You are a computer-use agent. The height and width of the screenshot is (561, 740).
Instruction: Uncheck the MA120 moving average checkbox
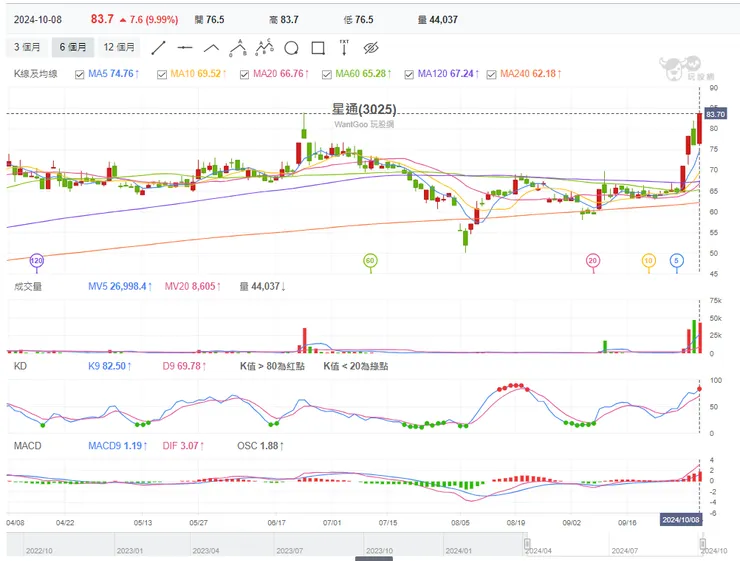409,75
